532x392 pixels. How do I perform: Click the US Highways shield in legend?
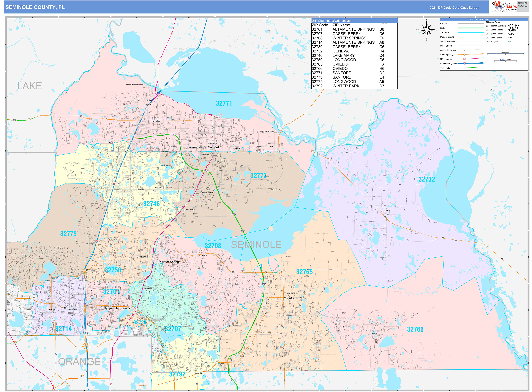coord(464,59)
